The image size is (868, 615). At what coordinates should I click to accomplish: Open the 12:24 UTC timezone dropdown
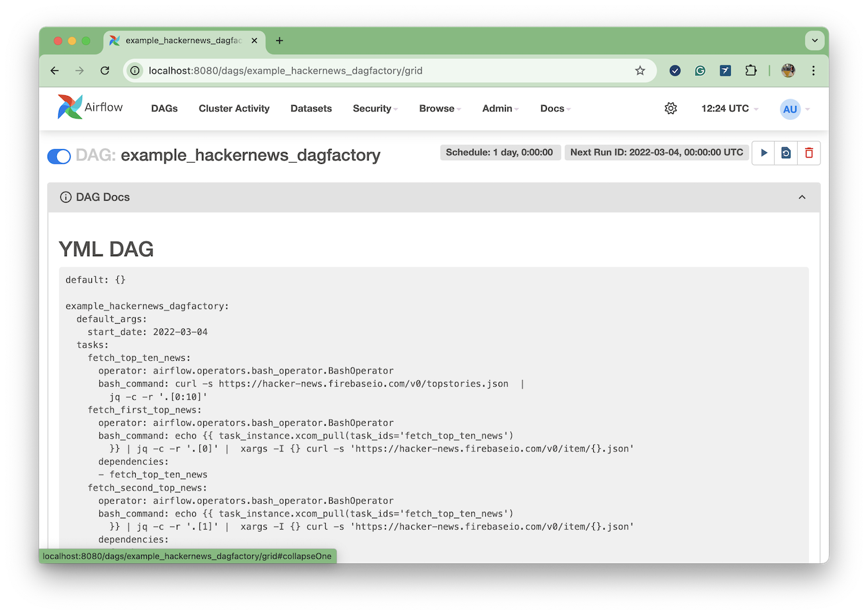[x=729, y=109]
